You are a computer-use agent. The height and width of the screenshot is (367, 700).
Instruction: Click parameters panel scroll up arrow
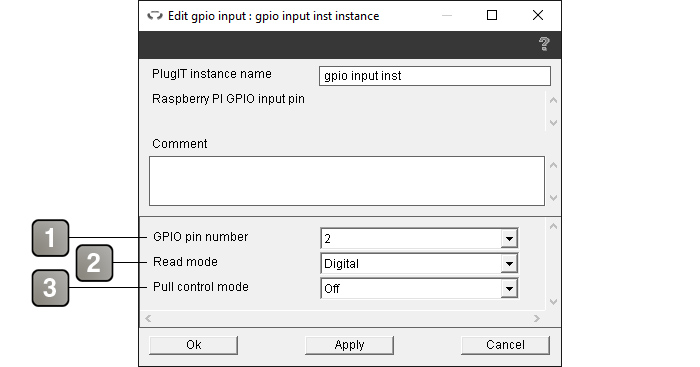(553, 226)
